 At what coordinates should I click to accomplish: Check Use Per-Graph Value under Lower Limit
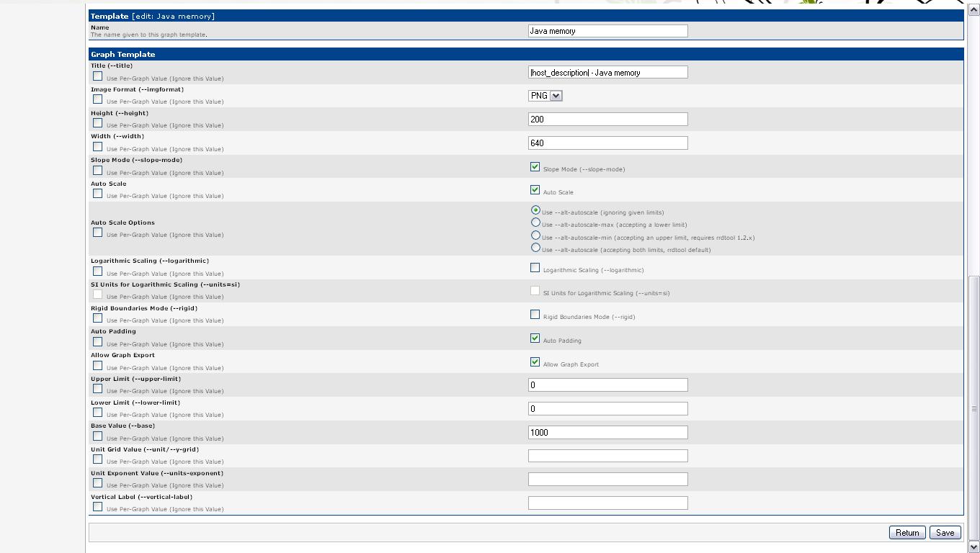[97, 413]
